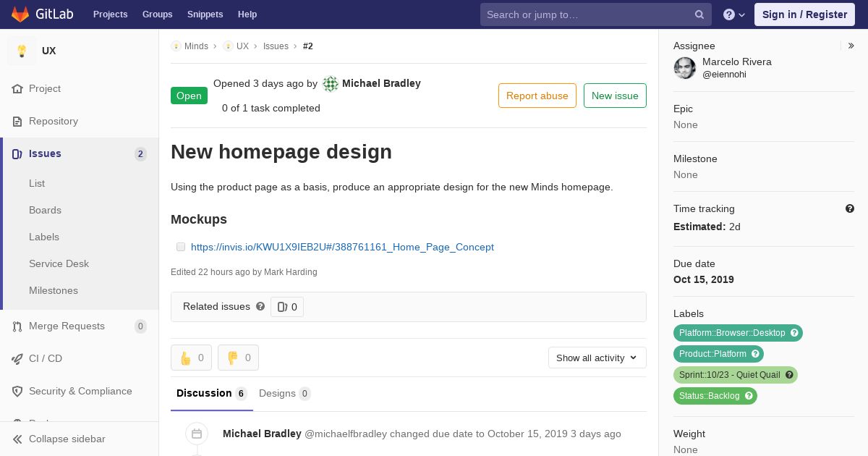Click help icon beside Related issues
This screenshot has height=456, width=868.
pos(260,306)
